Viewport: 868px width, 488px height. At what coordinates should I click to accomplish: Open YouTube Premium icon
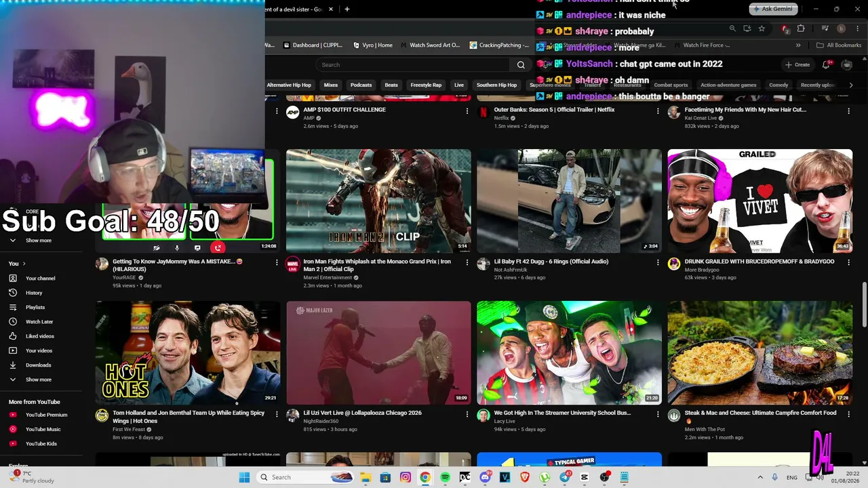click(x=13, y=415)
